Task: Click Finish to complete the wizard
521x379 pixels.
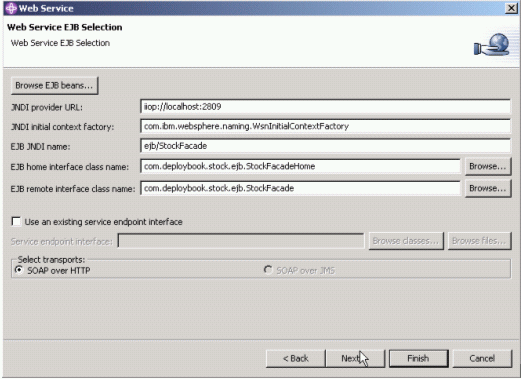Action: (418, 358)
